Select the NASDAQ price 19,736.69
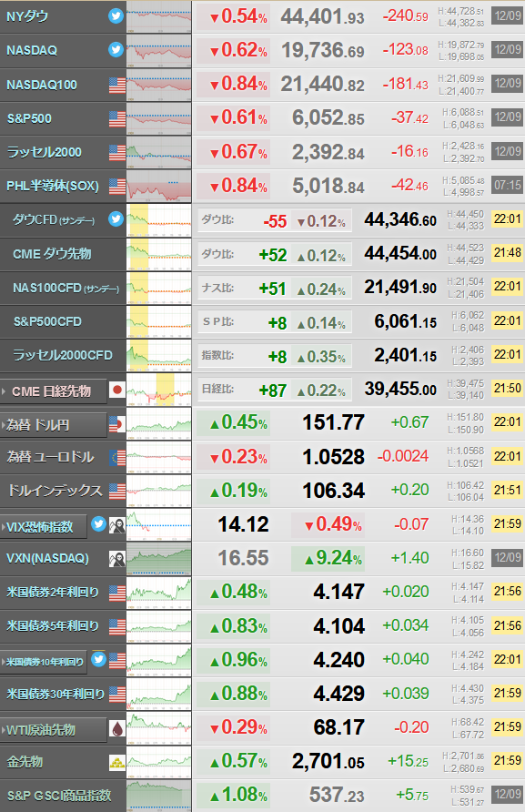This screenshot has height=812, width=525. click(x=323, y=51)
